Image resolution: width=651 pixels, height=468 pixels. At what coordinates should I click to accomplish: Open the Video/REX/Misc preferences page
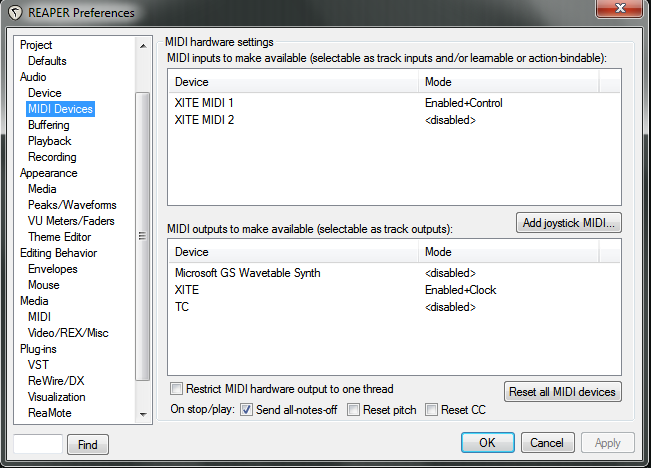point(68,333)
